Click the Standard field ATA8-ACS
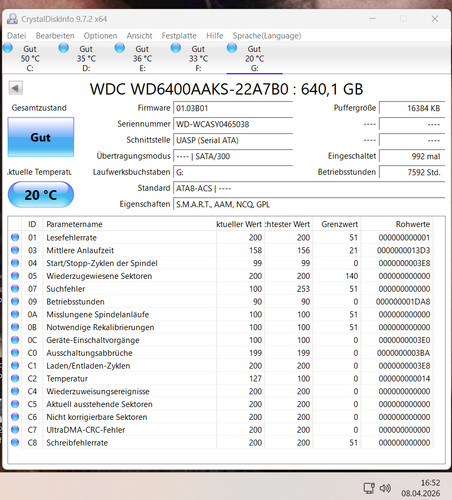This screenshot has width=452, height=500. click(309, 188)
